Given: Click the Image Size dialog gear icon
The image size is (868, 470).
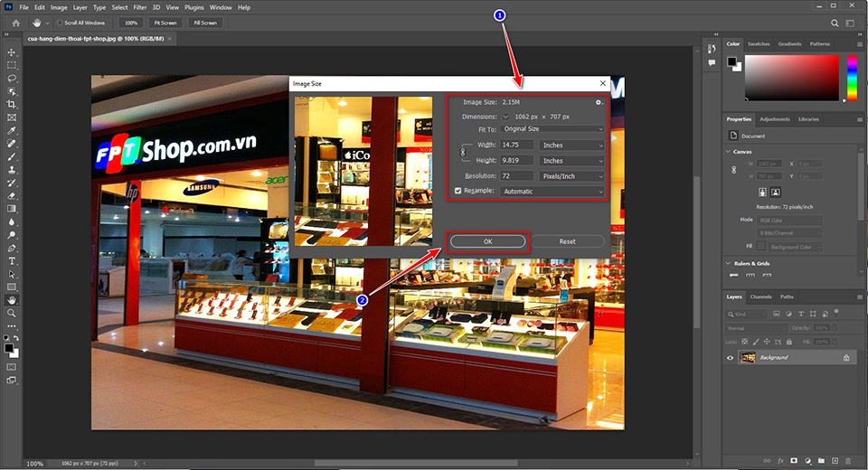Looking at the screenshot, I should pos(599,102).
